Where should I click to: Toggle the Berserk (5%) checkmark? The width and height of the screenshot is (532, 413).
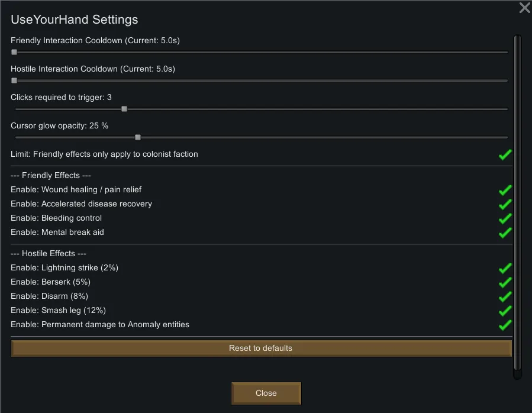pos(505,282)
